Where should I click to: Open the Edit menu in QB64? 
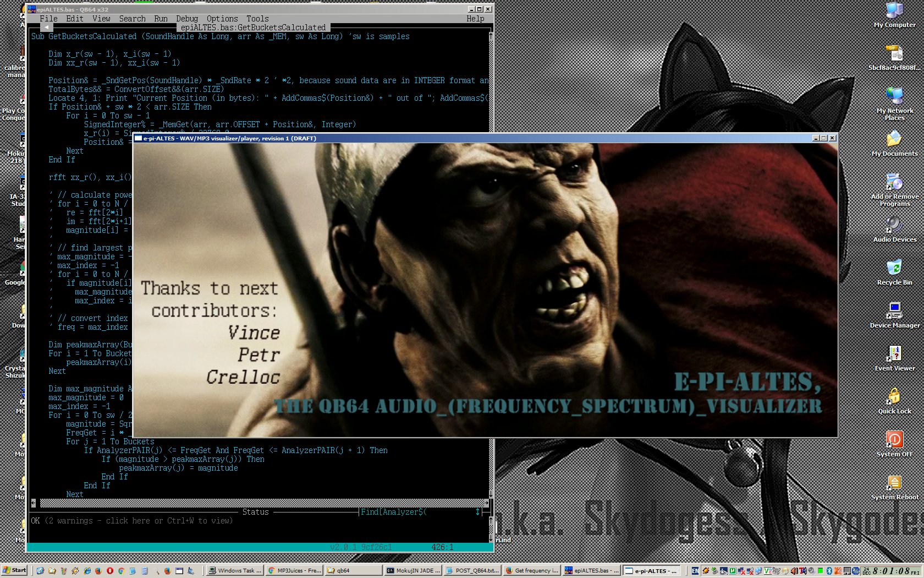click(x=75, y=19)
